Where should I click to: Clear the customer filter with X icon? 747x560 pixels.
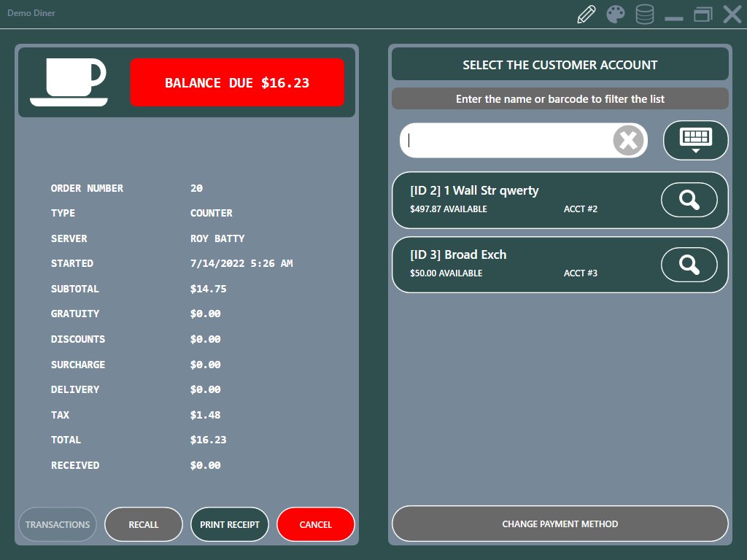pyautogui.click(x=628, y=140)
